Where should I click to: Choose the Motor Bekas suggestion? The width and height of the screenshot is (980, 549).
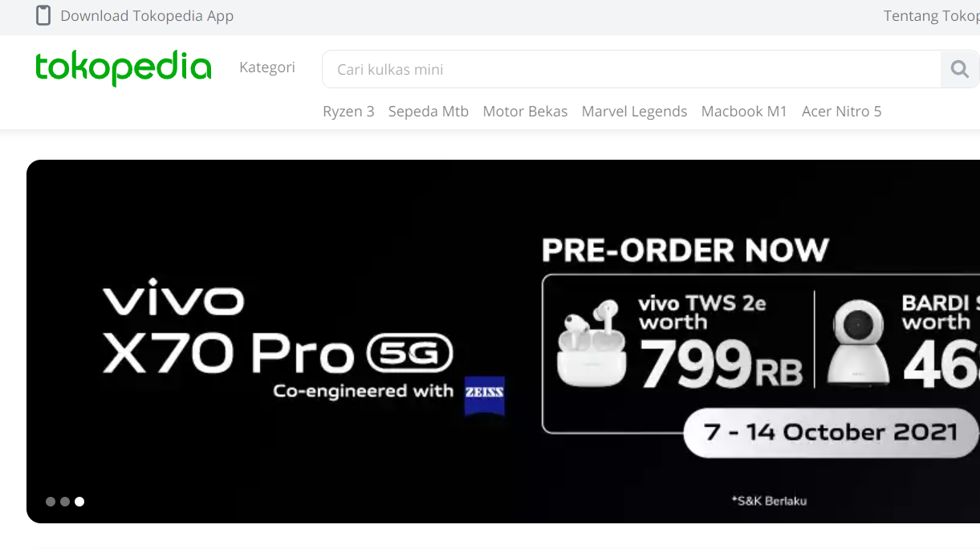coord(525,112)
